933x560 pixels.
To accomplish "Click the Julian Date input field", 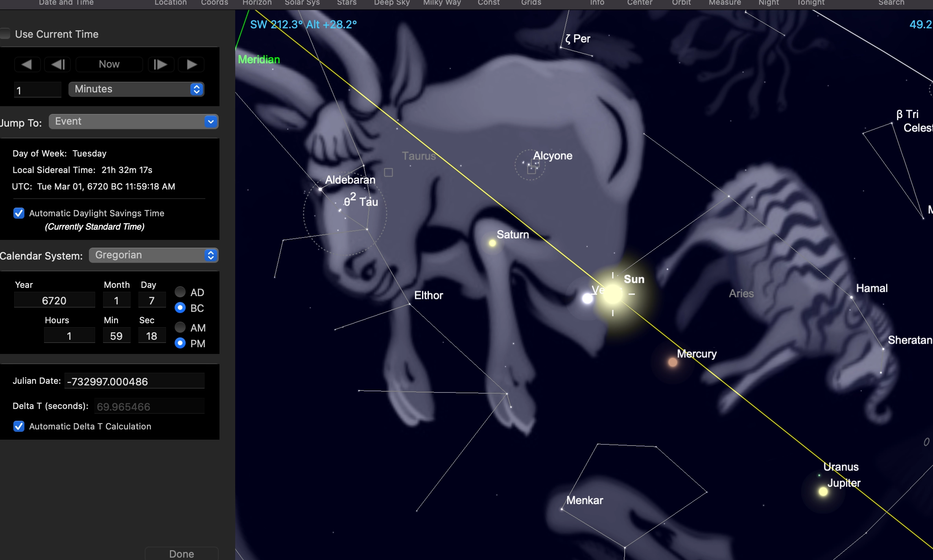I will pos(134,381).
